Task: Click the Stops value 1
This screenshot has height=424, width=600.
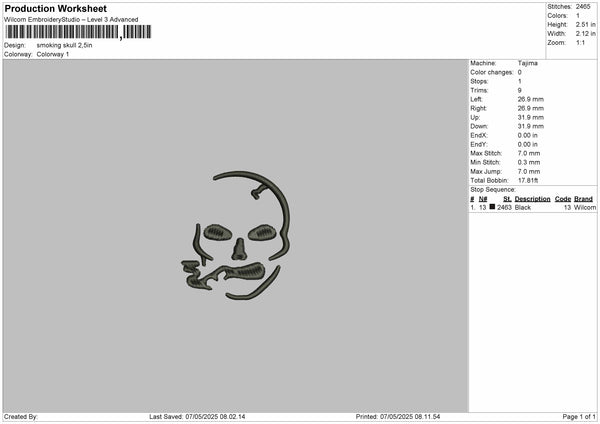Action: (520, 81)
